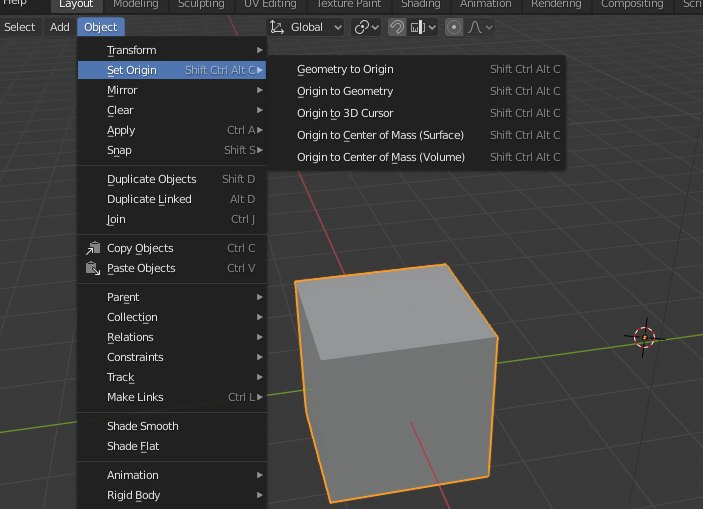Screen dimensions: 703x509
Task: Open the Apply submenu
Action: [x=172, y=130]
